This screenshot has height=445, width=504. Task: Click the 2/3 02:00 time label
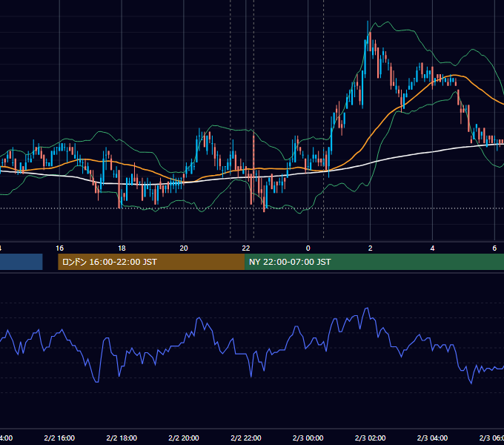tap(370, 438)
